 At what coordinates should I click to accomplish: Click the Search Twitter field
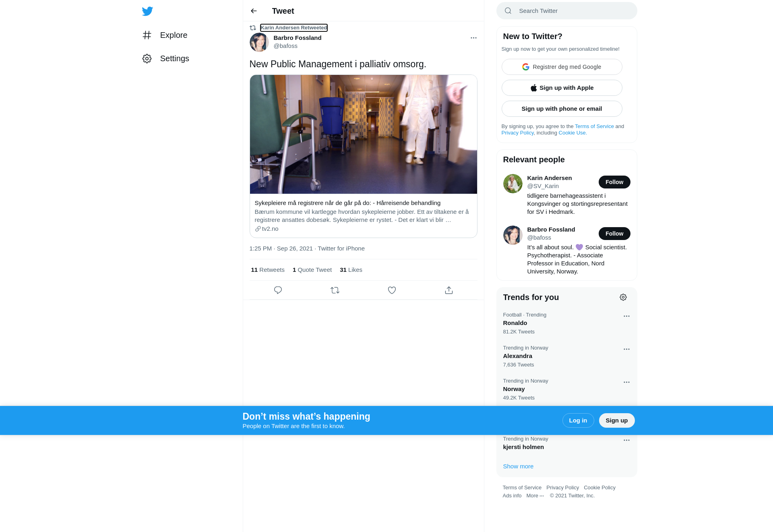pos(567,11)
